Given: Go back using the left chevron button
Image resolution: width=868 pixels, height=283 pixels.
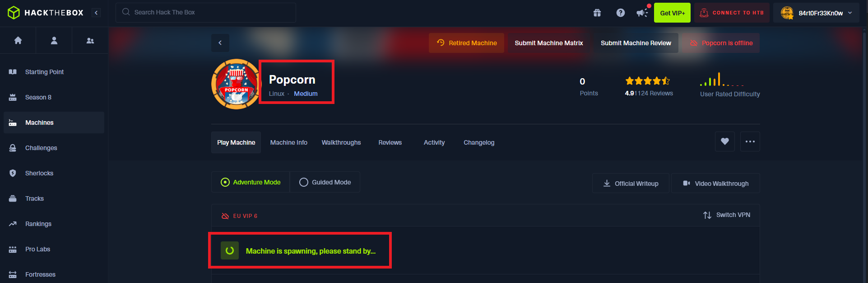Looking at the screenshot, I should pyautogui.click(x=220, y=43).
